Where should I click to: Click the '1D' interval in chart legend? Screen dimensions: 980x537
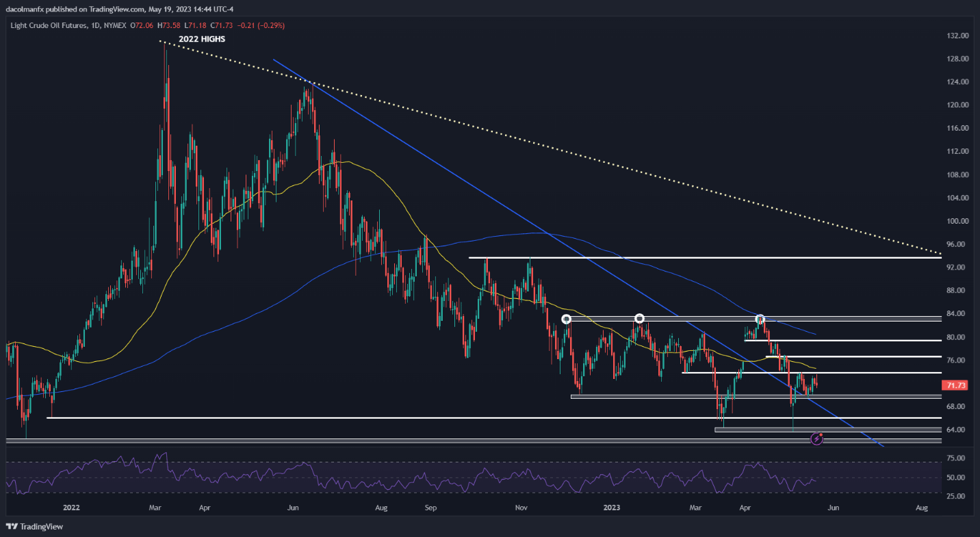pyautogui.click(x=94, y=25)
